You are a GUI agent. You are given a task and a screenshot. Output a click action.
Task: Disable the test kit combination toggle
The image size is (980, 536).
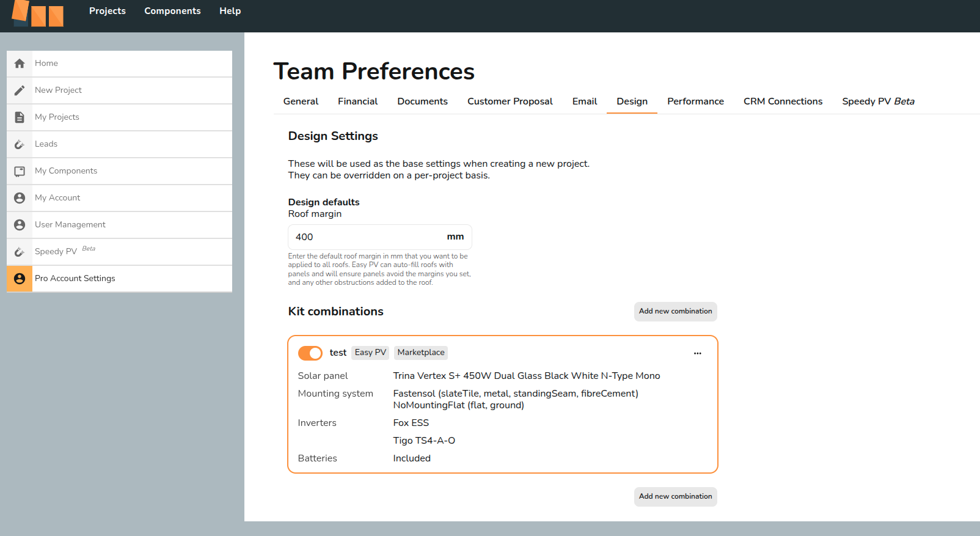coord(310,353)
